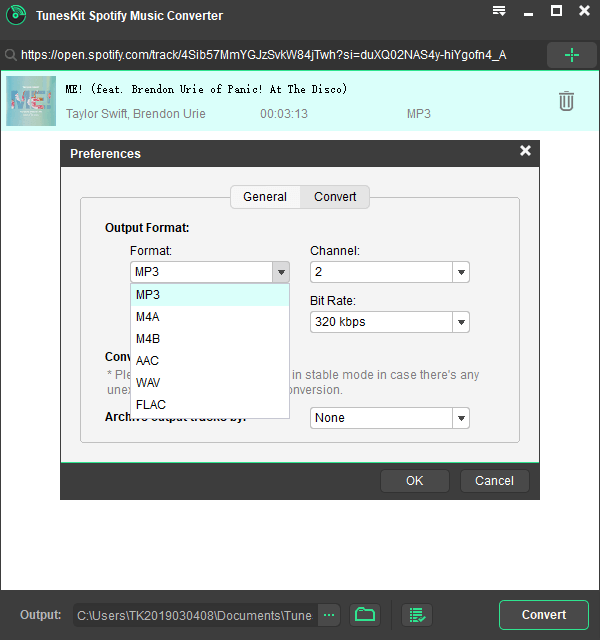Click the ME! album cover thumbnail
This screenshot has width=600, height=640.
(31, 101)
